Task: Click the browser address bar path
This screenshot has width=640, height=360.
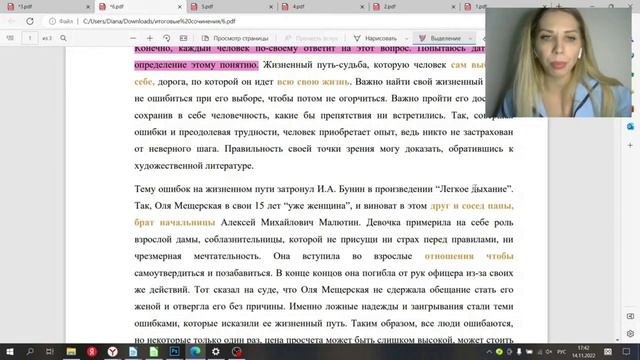Action: coord(159,21)
